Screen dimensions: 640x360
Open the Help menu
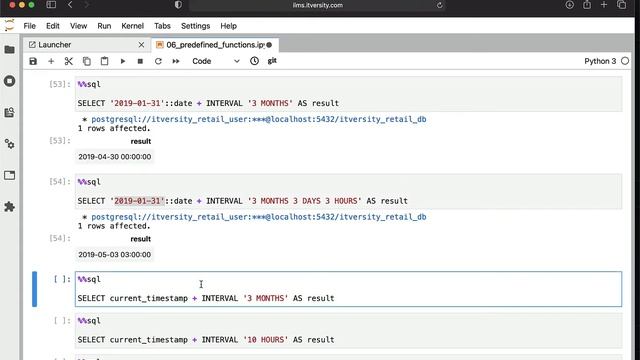coord(229,26)
